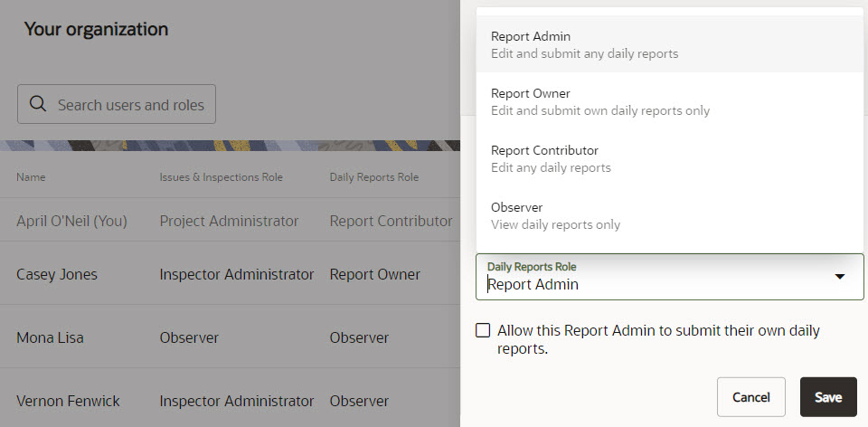Viewport: 868px width, 427px height.
Task: Sort by Issues & Inspections Role column
Action: tap(221, 177)
